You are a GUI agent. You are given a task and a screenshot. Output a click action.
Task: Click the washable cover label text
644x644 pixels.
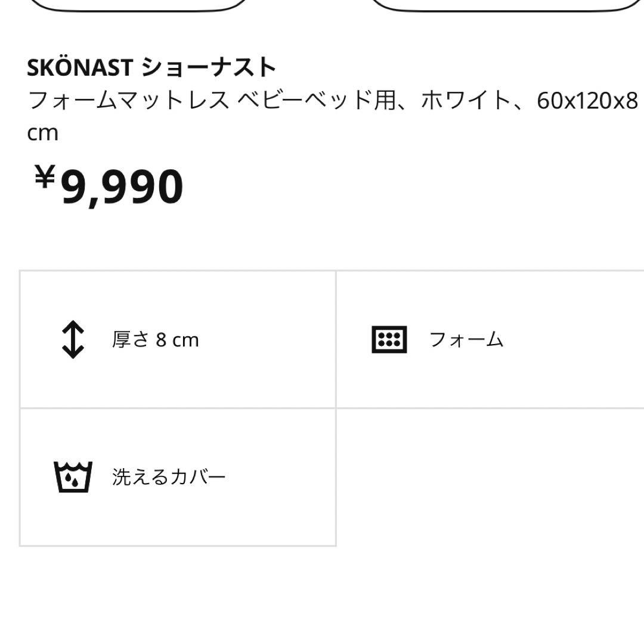tap(169, 476)
